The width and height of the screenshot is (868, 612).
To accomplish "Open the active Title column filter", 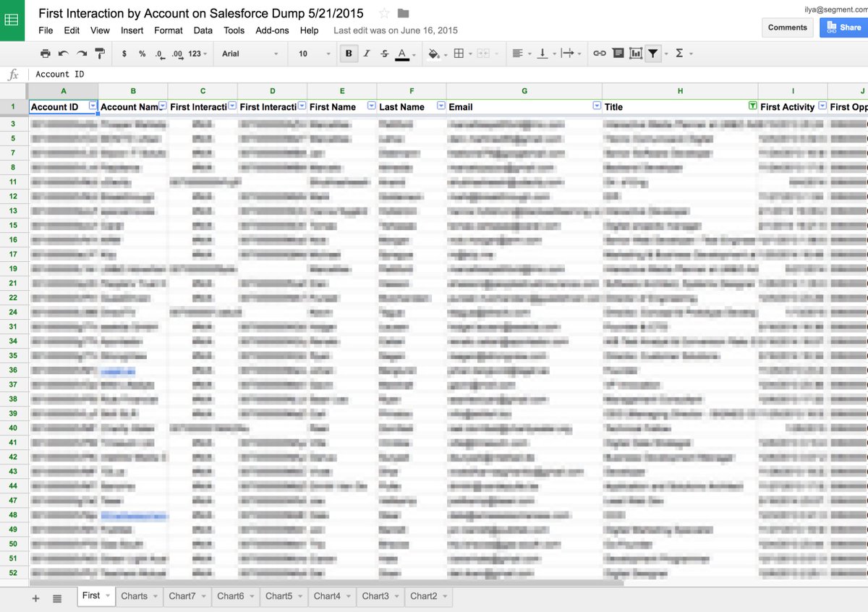I will (x=752, y=106).
